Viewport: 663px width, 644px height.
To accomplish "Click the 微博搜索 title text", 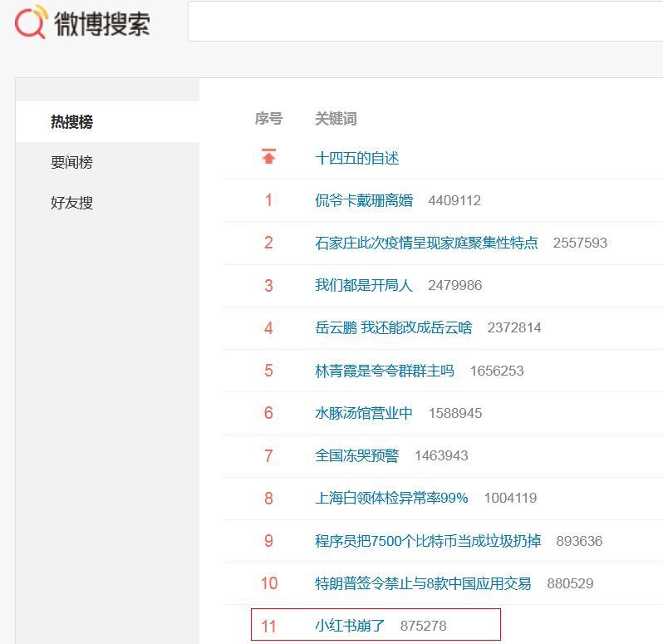I will (102, 23).
